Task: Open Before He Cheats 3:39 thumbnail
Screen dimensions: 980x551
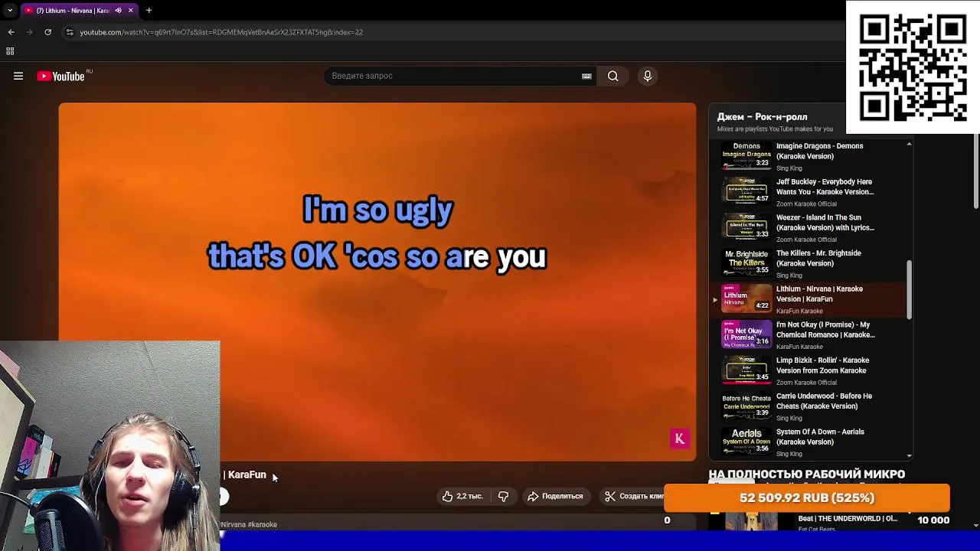Action: point(746,405)
